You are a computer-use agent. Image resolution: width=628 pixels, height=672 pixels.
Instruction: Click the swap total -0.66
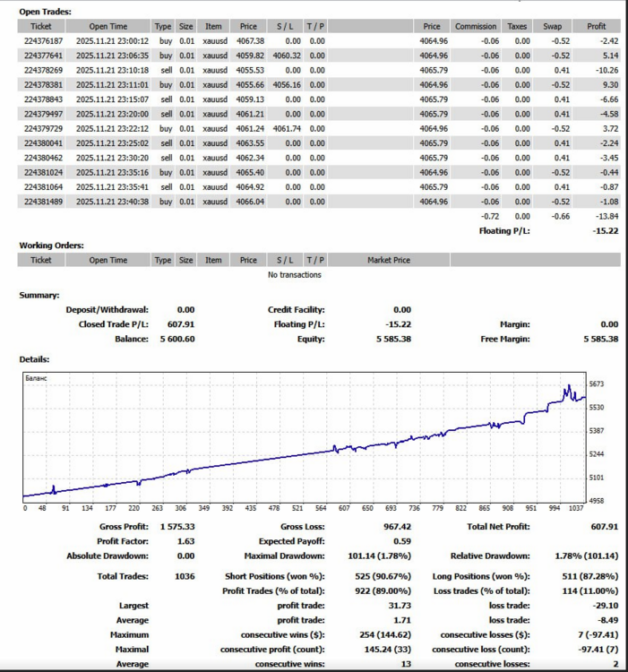560,216
